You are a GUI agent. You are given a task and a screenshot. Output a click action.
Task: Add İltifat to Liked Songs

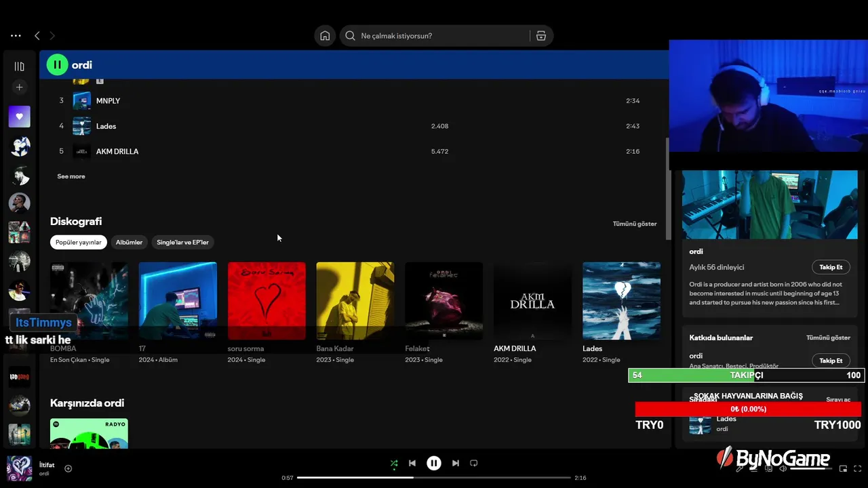[x=68, y=468]
